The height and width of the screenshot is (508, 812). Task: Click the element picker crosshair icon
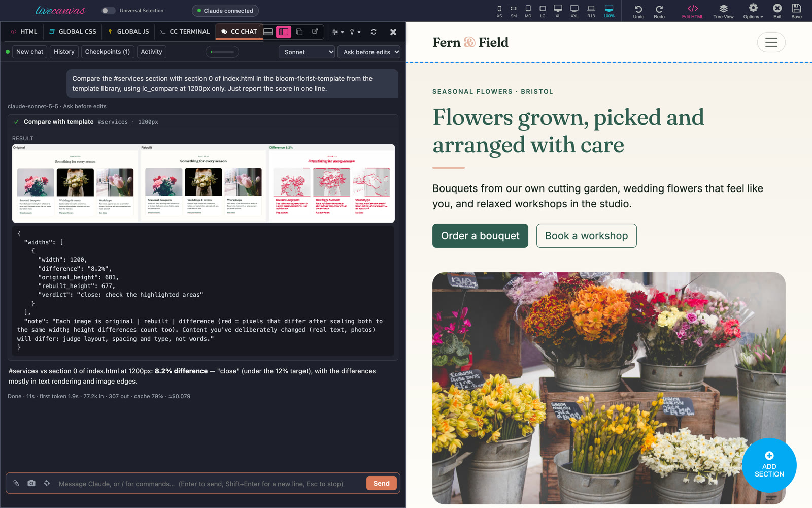click(x=47, y=483)
